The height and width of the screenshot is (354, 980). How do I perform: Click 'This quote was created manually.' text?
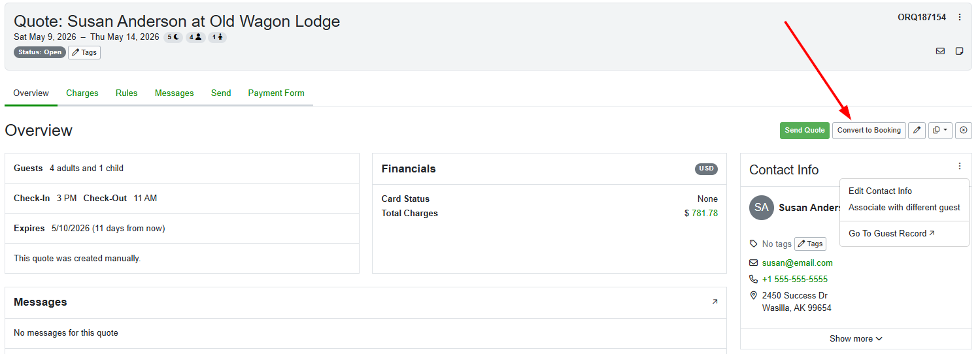[77, 258]
